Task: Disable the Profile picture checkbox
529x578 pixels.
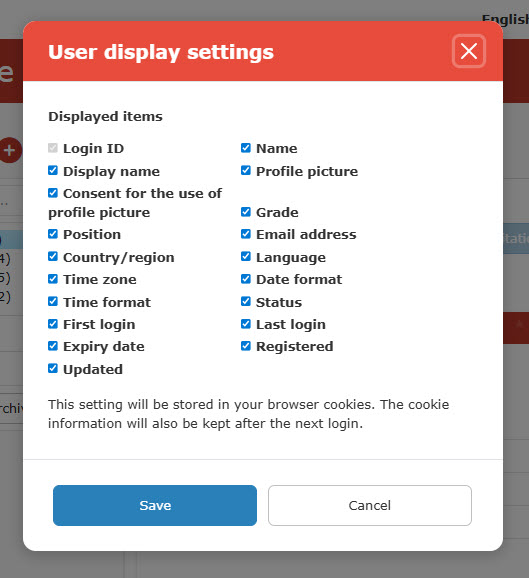Action: (x=246, y=170)
